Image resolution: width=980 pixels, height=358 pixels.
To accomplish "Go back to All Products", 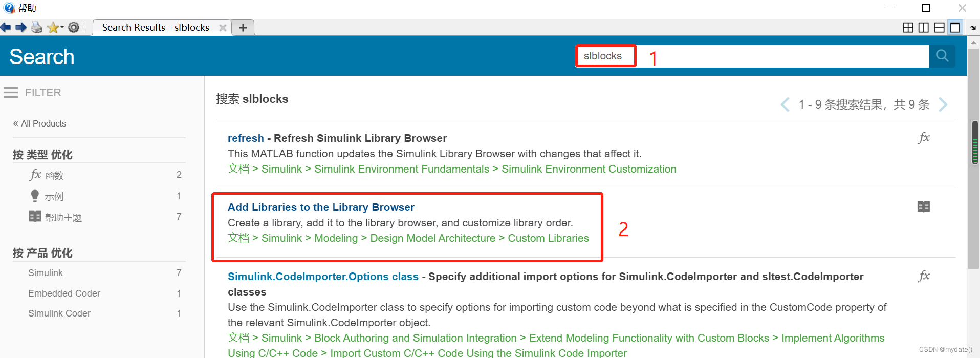I will [39, 123].
